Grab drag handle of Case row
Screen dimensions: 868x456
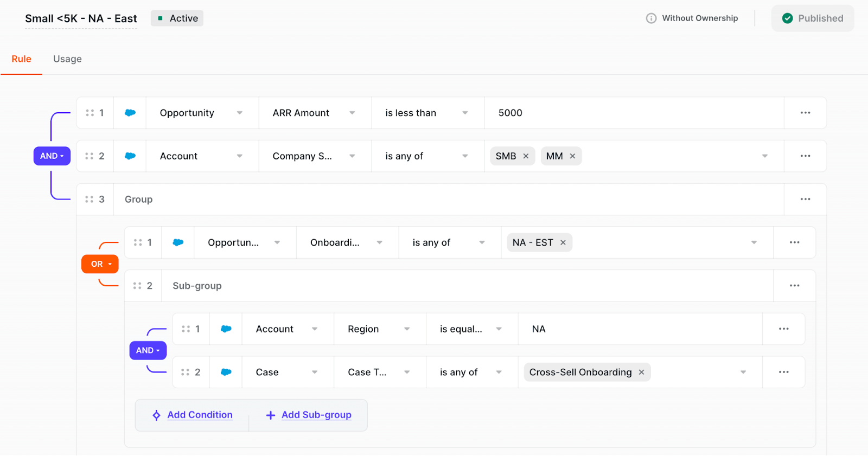click(186, 372)
